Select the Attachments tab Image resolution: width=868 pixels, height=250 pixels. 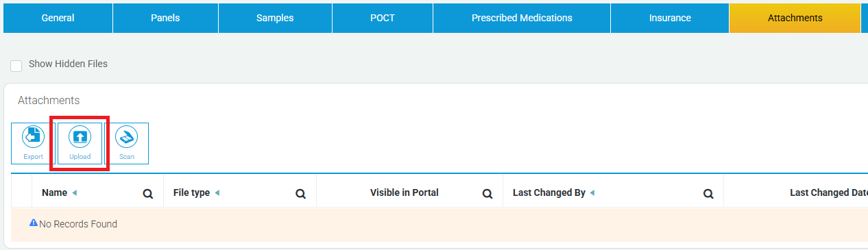[795, 18]
